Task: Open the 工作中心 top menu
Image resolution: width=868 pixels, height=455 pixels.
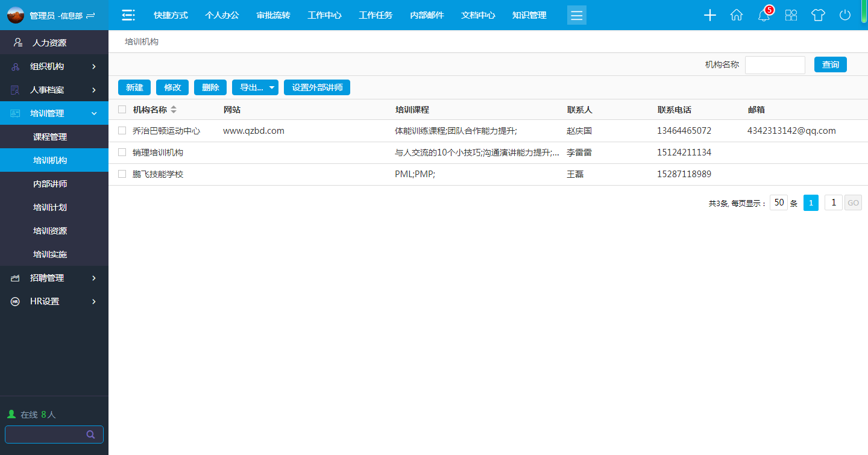Action: coord(324,15)
